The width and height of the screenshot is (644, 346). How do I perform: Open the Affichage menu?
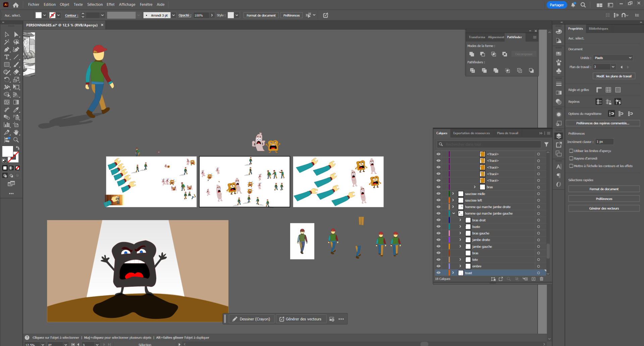click(127, 5)
